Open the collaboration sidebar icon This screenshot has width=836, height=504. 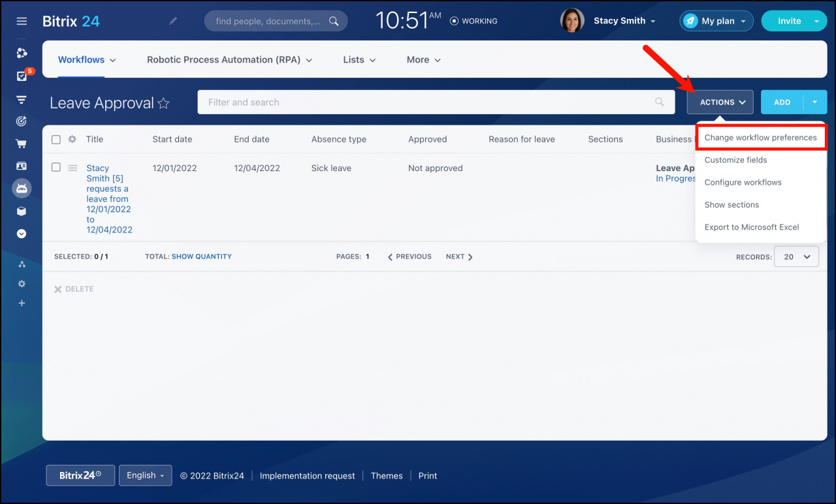point(22,54)
